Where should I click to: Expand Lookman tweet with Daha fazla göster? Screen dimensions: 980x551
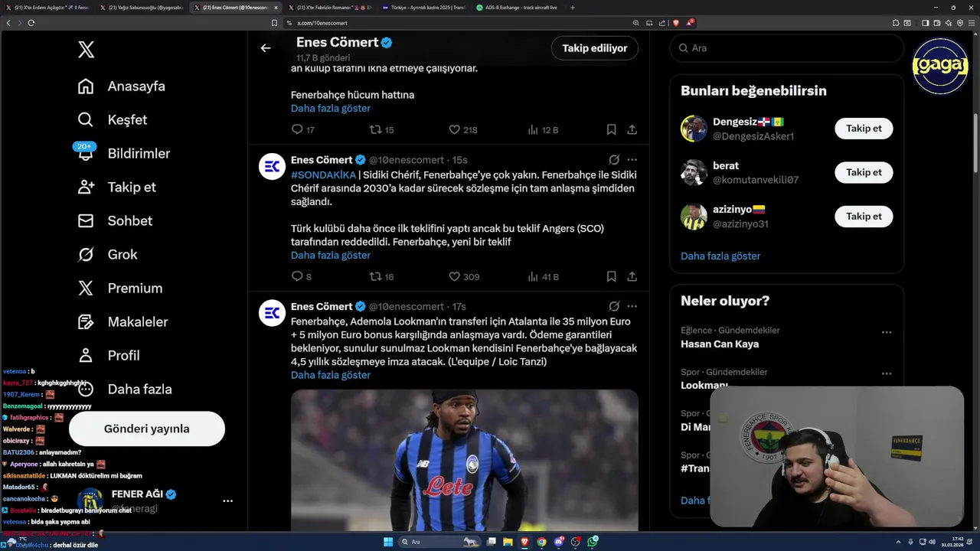pyautogui.click(x=331, y=375)
